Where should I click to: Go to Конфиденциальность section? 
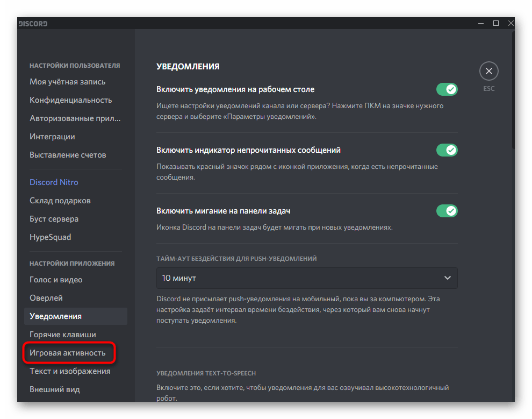[71, 100]
